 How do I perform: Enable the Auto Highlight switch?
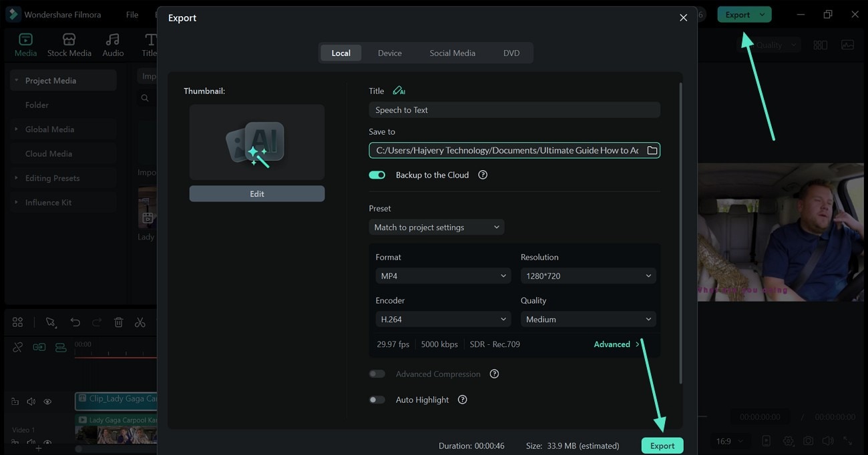coord(377,400)
